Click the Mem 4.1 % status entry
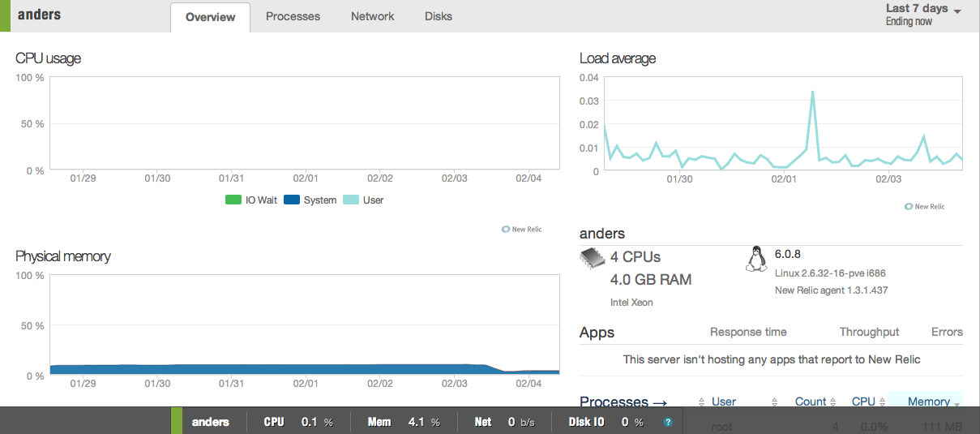The image size is (980, 434). click(x=404, y=422)
